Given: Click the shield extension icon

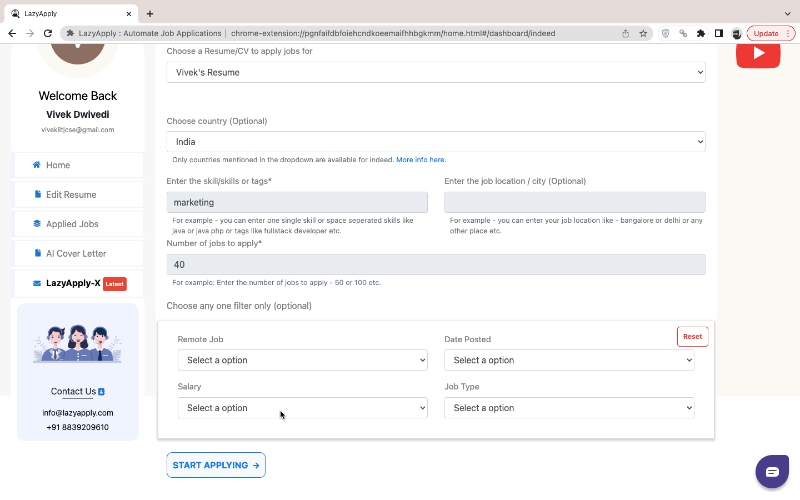Looking at the screenshot, I should tap(665, 33).
